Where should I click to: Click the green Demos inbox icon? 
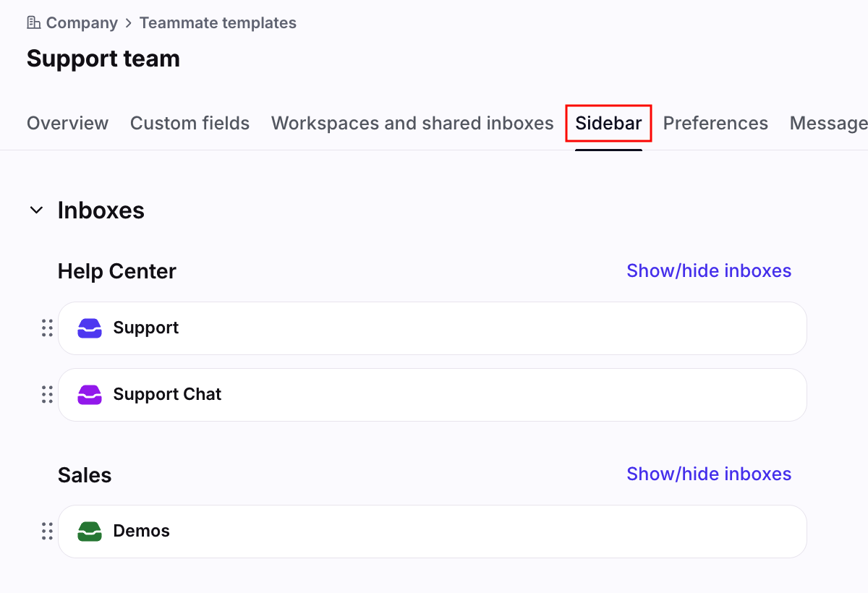point(90,532)
